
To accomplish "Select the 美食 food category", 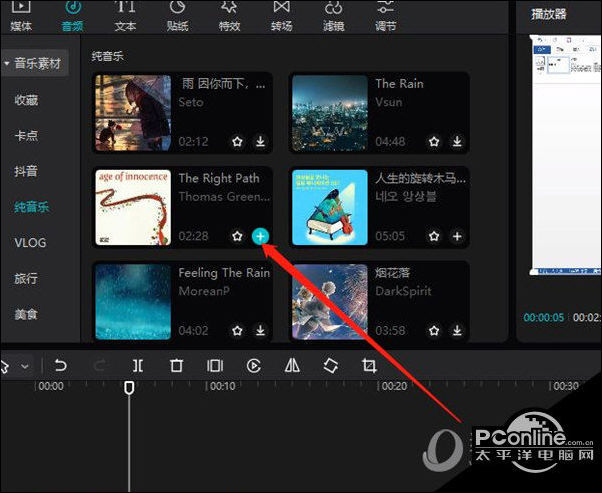I will [26, 314].
